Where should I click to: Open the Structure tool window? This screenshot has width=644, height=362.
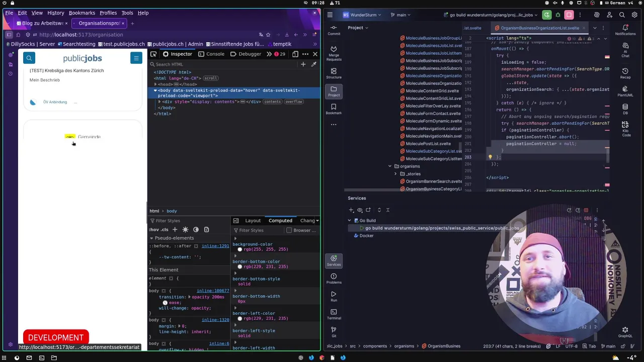tap(334, 73)
